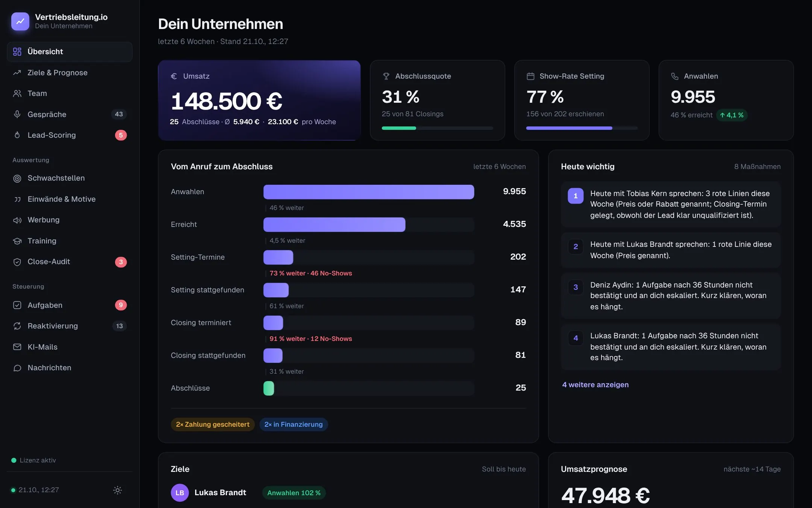Open measure 1 about Tobias Kern

click(671, 204)
